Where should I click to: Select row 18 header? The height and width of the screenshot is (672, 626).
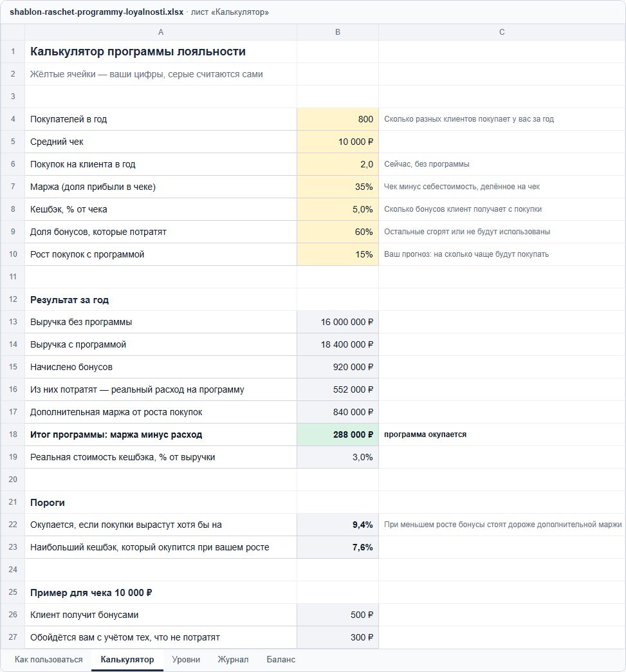[x=13, y=434]
